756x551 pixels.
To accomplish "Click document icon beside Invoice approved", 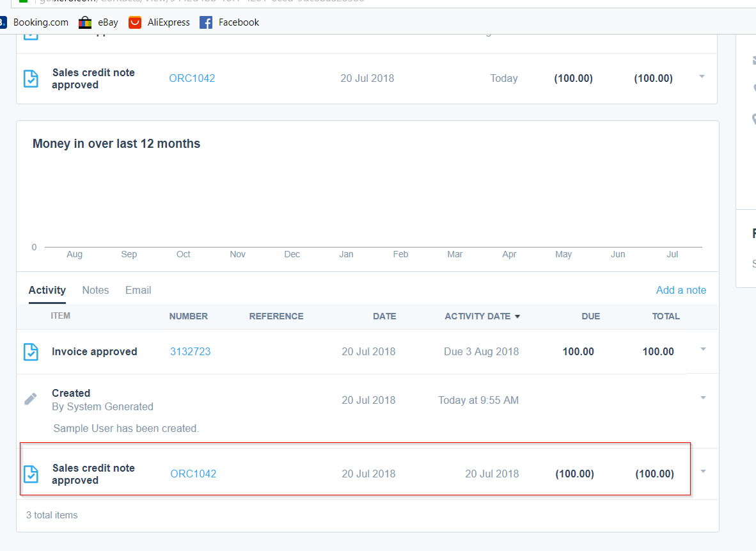I will (x=31, y=351).
